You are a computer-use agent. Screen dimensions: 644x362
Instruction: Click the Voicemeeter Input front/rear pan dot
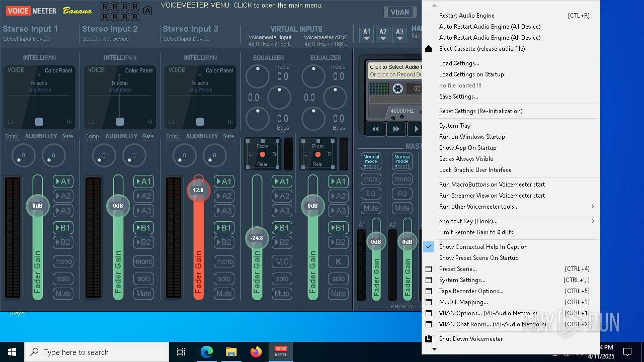click(x=263, y=154)
